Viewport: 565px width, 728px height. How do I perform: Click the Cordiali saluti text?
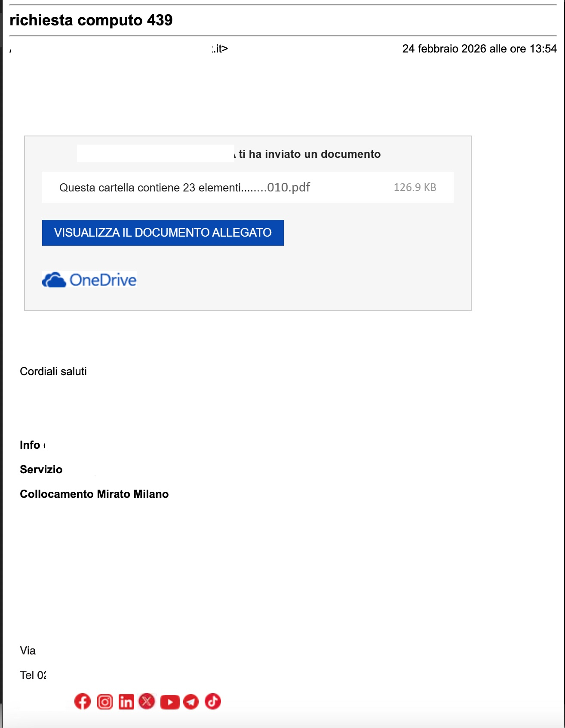pos(53,371)
